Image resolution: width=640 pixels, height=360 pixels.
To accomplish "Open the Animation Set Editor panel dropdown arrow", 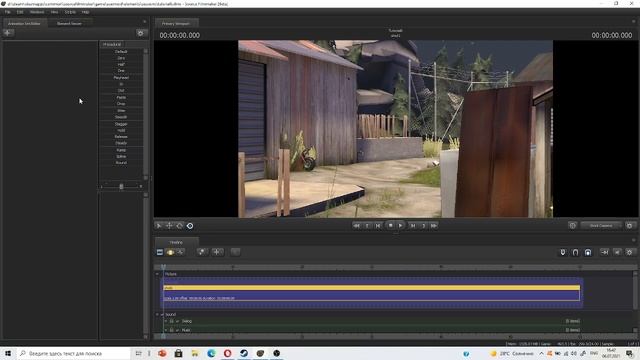I will (144, 22).
